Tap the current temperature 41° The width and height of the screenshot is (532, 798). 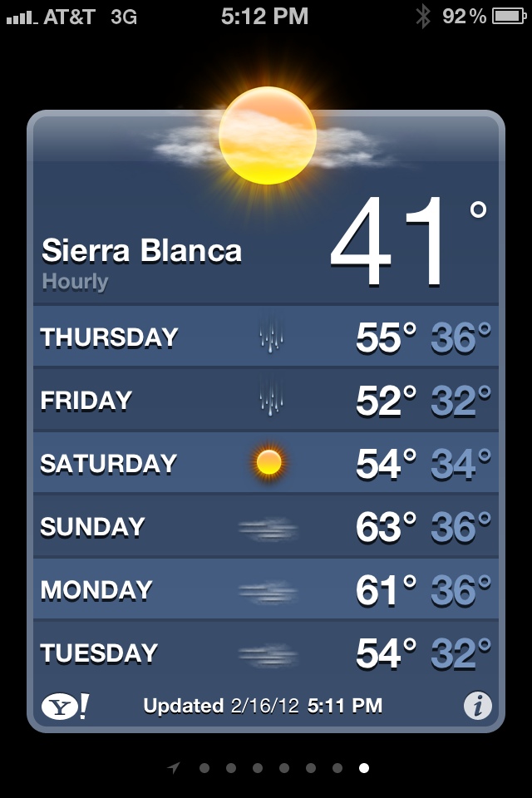(x=395, y=243)
